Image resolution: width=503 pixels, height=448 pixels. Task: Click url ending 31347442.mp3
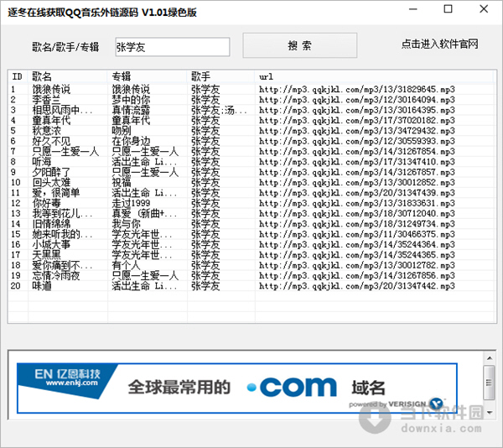[357, 285]
